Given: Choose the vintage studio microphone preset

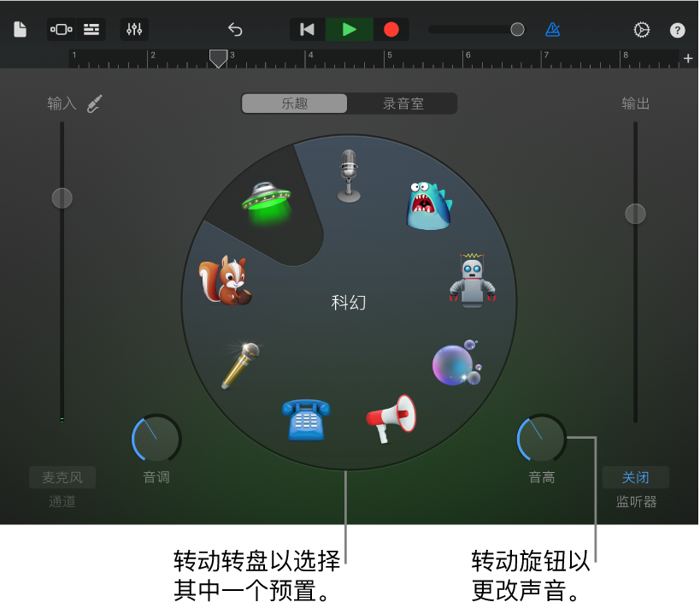Looking at the screenshot, I should (349, 176).
